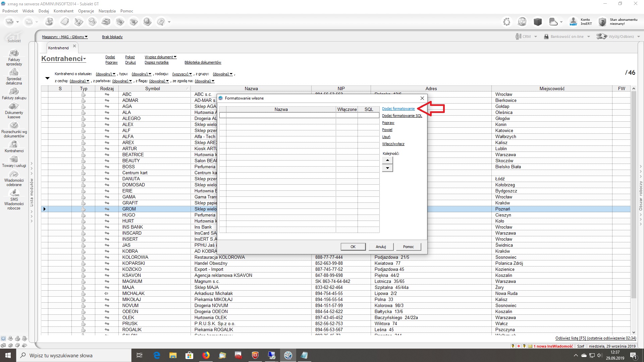Expand the Magazyn MAG Główny dropdown
Screen dimensions: 644x362
point(65,37)
